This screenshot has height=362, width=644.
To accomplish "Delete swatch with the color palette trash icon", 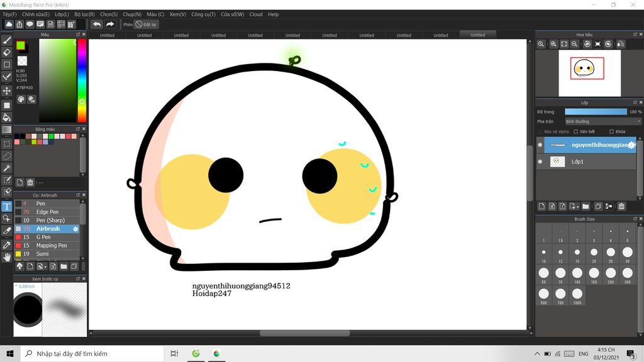I will (30, 182).
